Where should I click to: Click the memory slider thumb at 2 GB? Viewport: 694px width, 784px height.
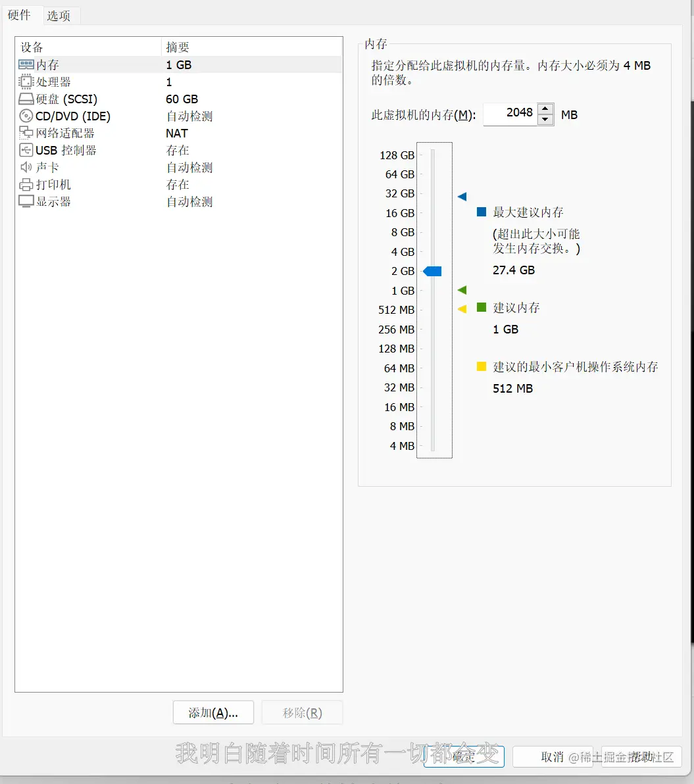coord(432,271)
